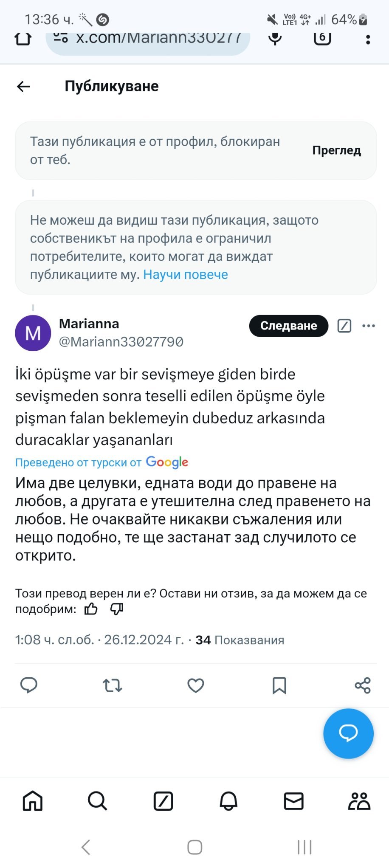Open Home tab in bottom navigation
The image size is (389, 868).
tap(33, 801)
